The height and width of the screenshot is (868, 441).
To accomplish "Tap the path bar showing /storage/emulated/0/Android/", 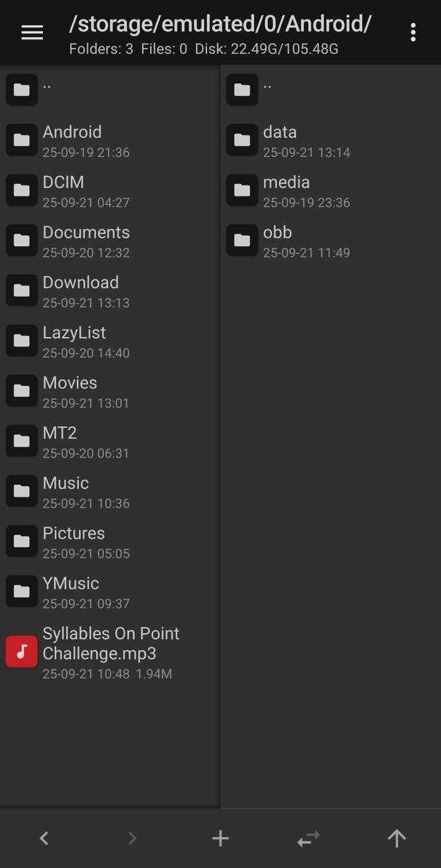I will 220,24.
